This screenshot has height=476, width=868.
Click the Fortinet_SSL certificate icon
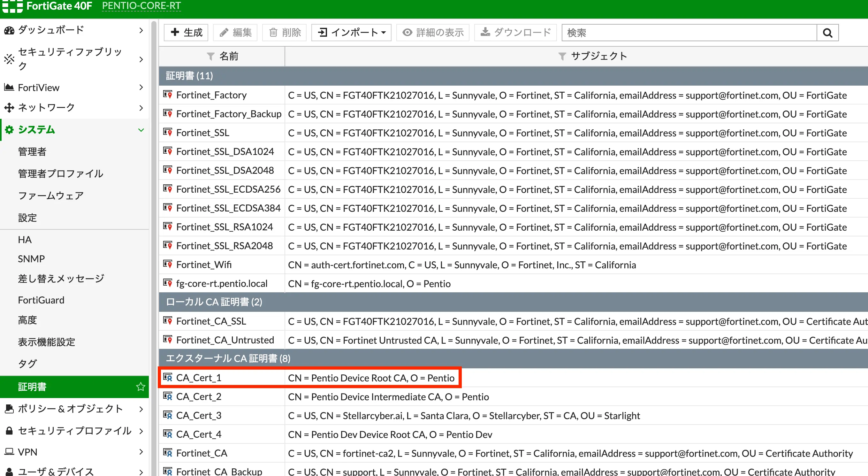(x=167, y=133)
